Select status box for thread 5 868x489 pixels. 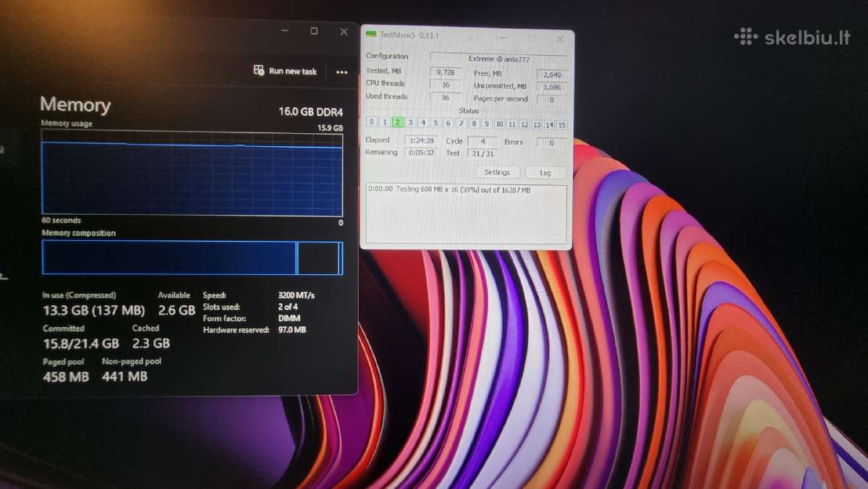(x=435, y=123)
